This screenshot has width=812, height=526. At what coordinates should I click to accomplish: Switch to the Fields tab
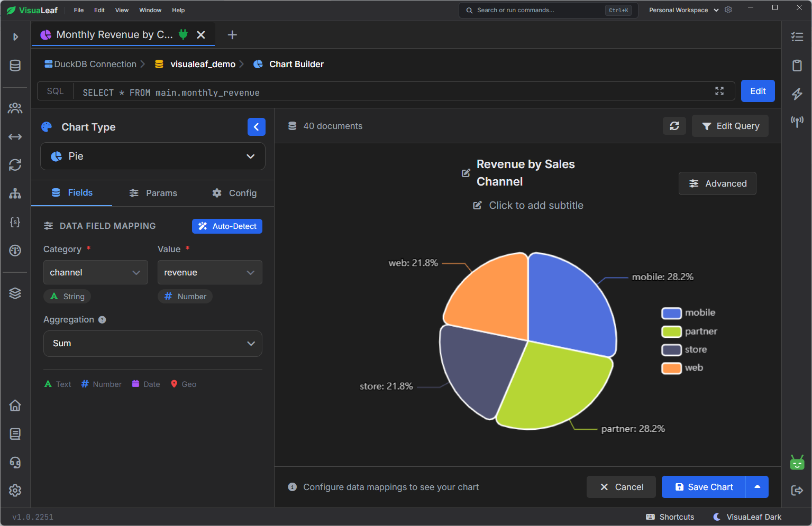pyautogui.click(x=72, y=193)
